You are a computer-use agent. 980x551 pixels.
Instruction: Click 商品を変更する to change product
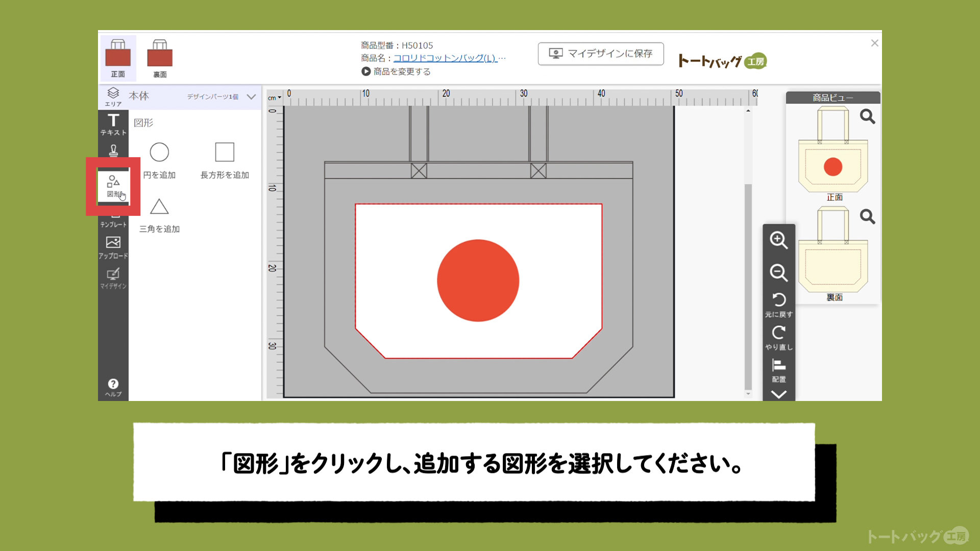pos(396,71)
